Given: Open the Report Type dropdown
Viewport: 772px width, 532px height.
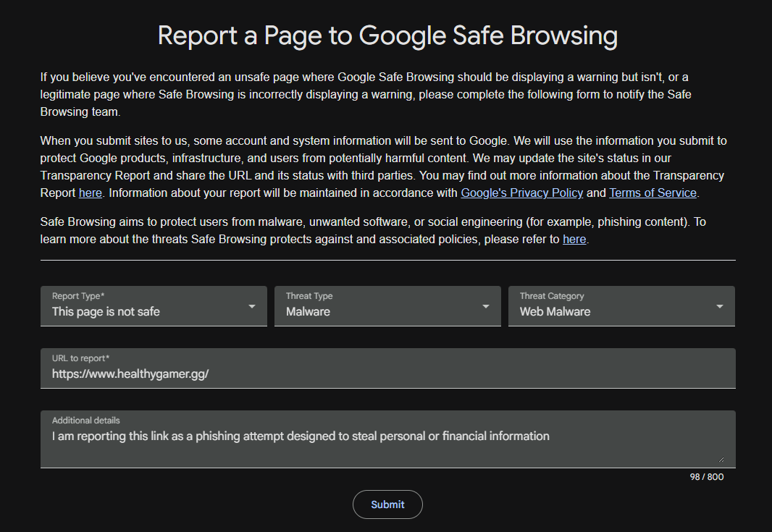Looking at the screenshot, I should pos(154,305).
